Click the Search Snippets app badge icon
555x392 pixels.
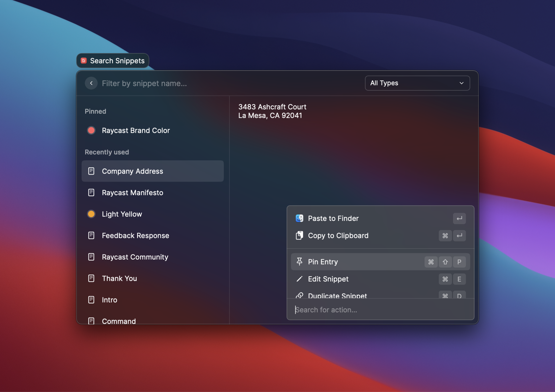[x=84, y=61]
